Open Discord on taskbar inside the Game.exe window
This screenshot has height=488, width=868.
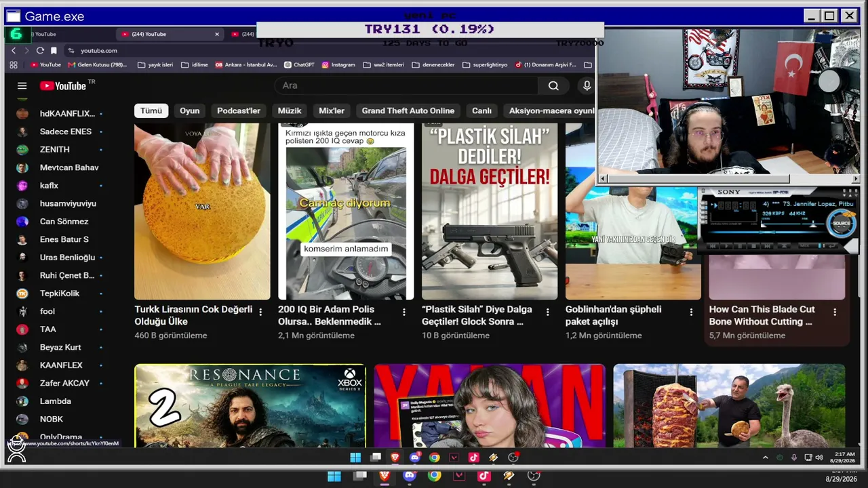(x=414, y=457)
